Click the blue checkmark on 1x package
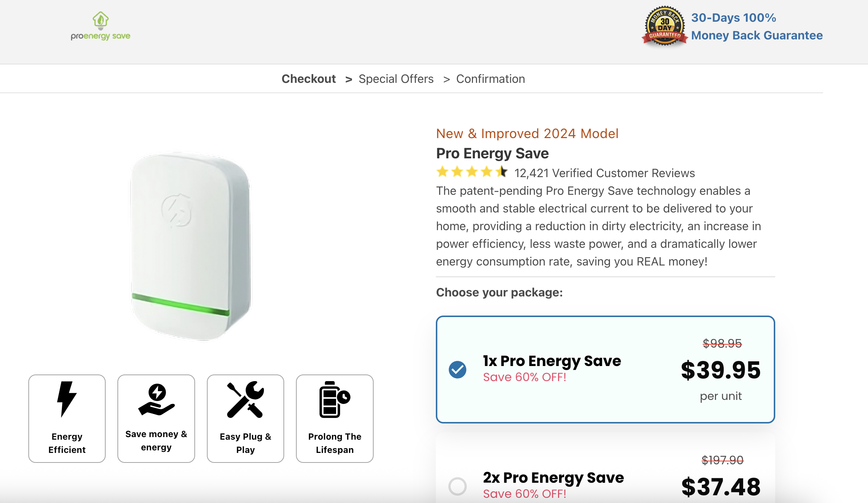Screen dimensions: 868x503 [458, 369]
